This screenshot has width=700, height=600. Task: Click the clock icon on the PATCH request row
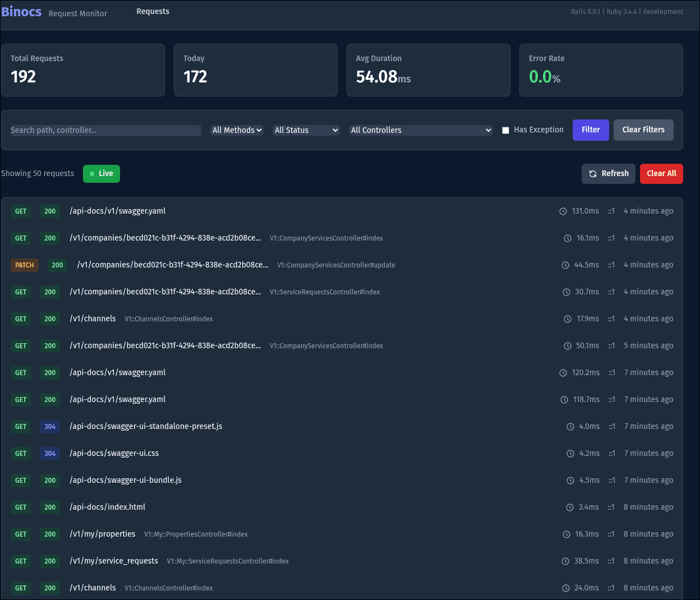pyautogui.click(x=565, y=265)
